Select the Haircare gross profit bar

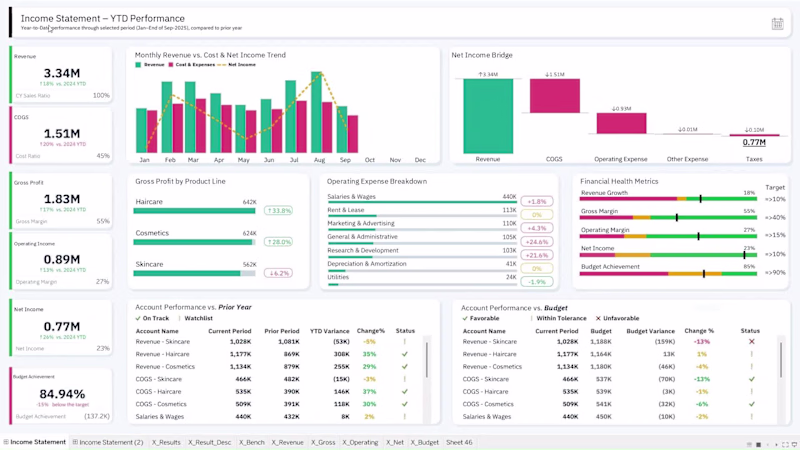pos(194,211)
